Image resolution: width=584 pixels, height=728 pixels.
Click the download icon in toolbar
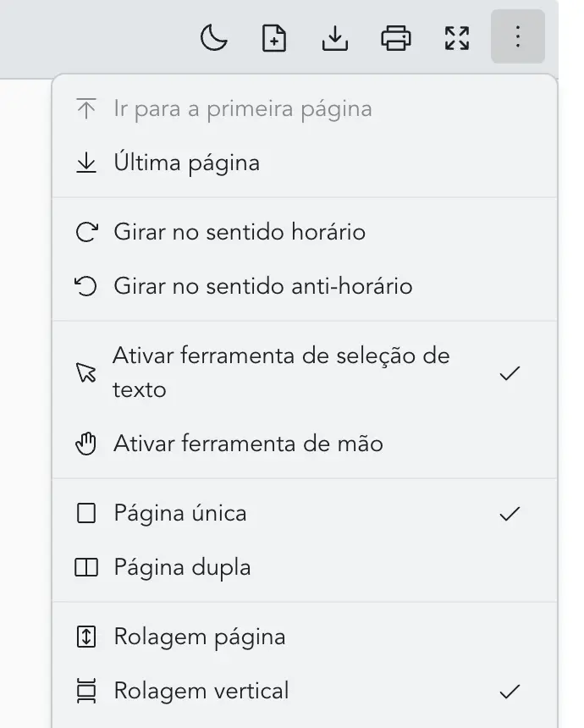click(335, 38)
